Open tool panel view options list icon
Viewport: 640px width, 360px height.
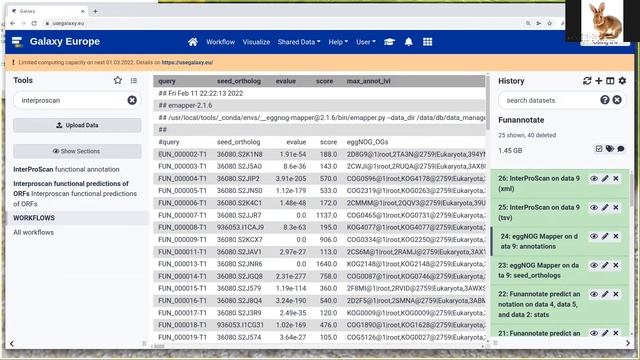pos(134,80)
